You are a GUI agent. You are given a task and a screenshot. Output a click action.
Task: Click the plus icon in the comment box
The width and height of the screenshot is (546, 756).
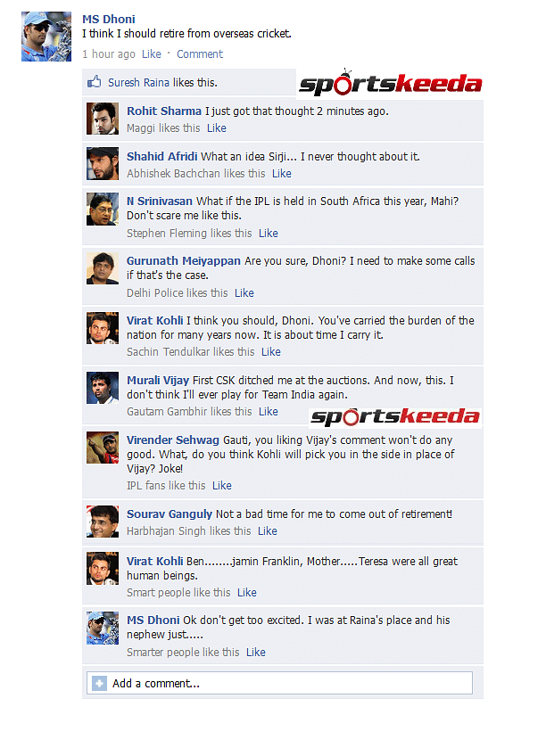tap(99, 683)
